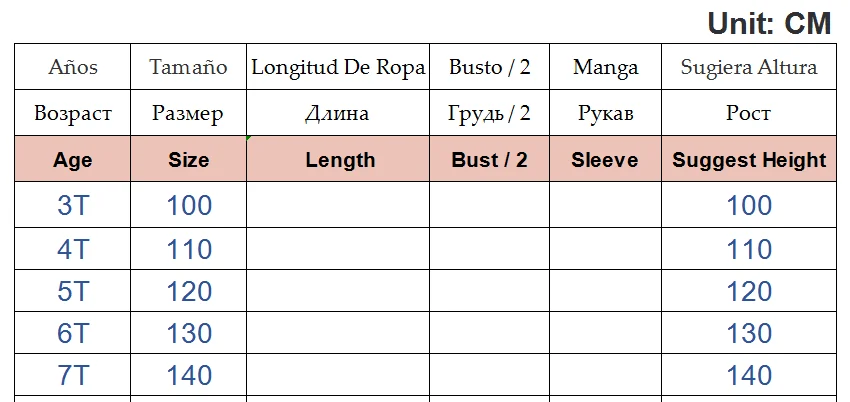
Task: Select the 'Suggest Height' header cell
Action: [749, 160]
